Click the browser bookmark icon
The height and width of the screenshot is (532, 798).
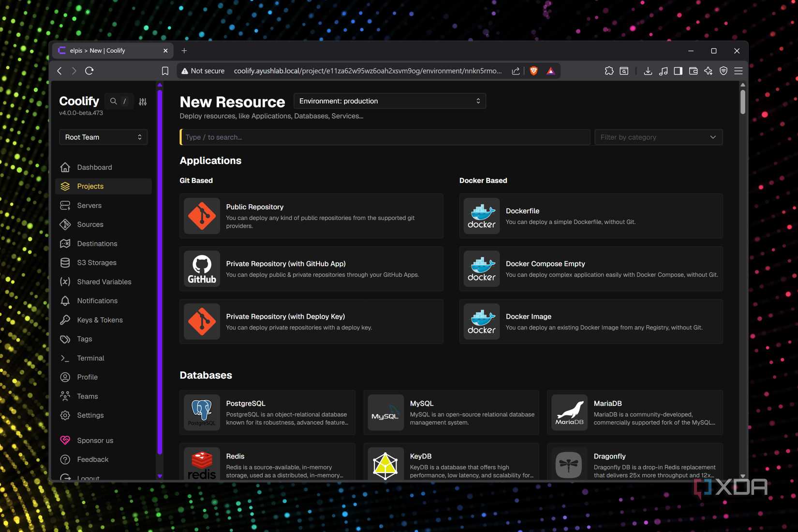coord(165,71)
